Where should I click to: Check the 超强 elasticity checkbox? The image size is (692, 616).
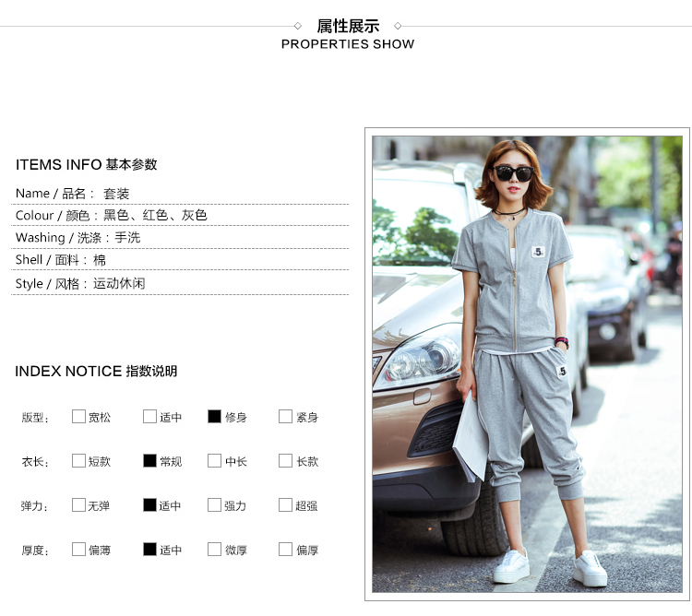(x=285, y=505)
